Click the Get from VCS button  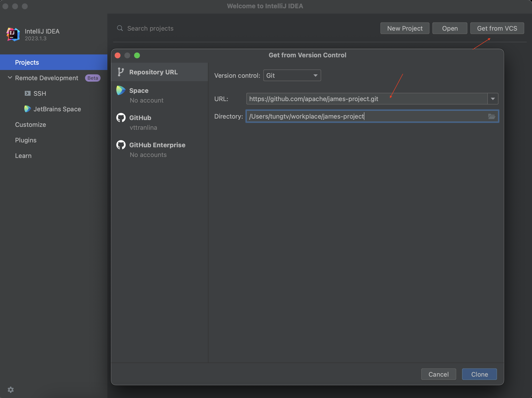click(x=497, y=28)
